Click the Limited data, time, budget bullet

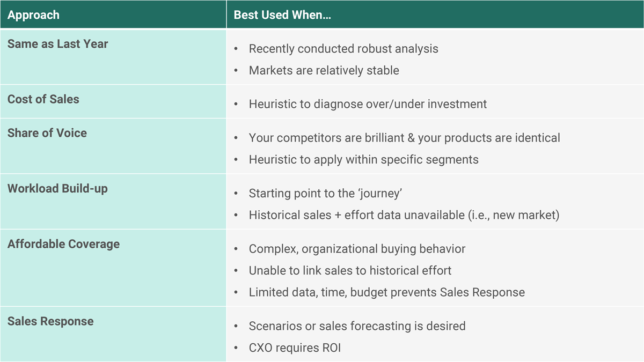click(x=386, y=292)
